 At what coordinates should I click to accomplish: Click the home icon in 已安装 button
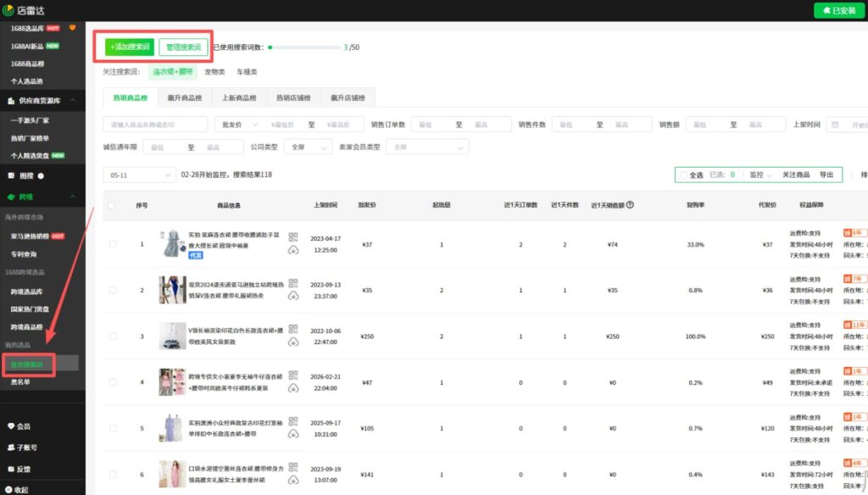827,10
